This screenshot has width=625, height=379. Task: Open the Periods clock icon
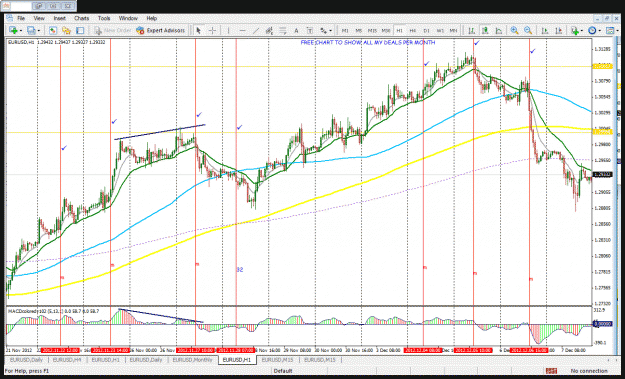tap(592, 30)
